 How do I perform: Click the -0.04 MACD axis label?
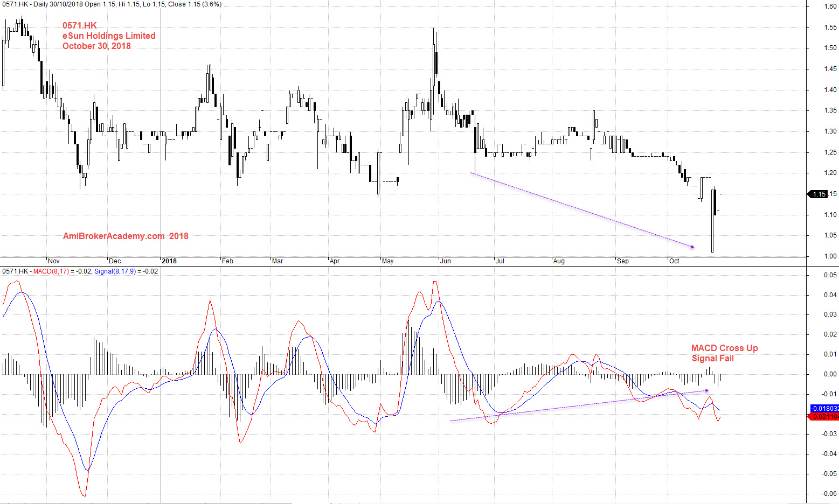point(830,454)
